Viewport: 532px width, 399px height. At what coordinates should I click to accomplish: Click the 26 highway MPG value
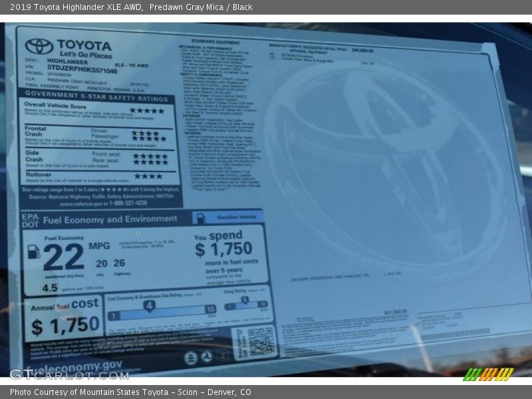(119, 263)
